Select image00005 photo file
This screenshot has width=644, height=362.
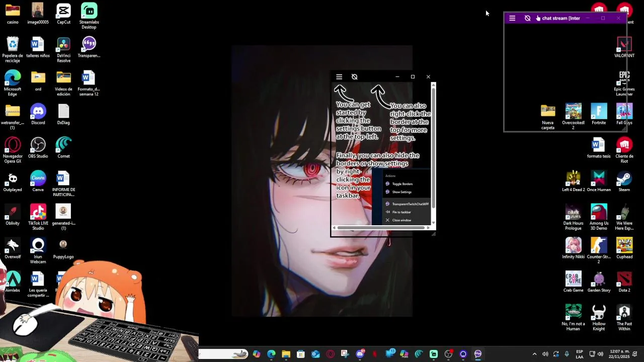tap(38, 14)
